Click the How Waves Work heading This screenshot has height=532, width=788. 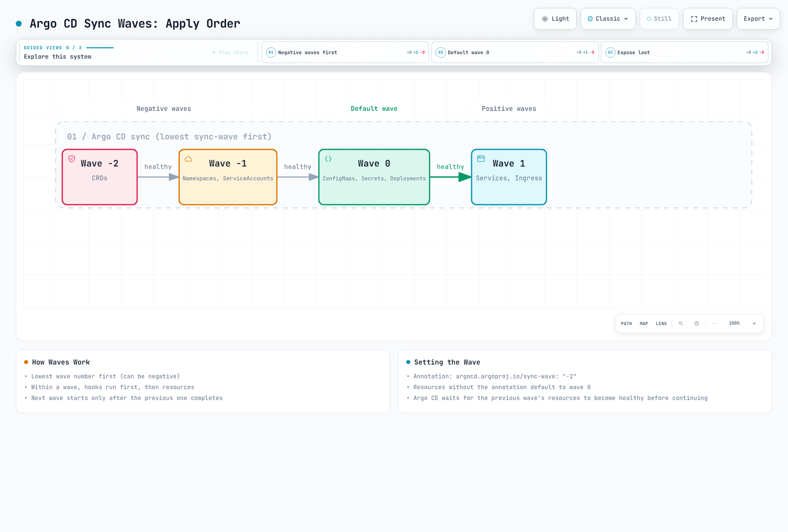coord(61,363)
